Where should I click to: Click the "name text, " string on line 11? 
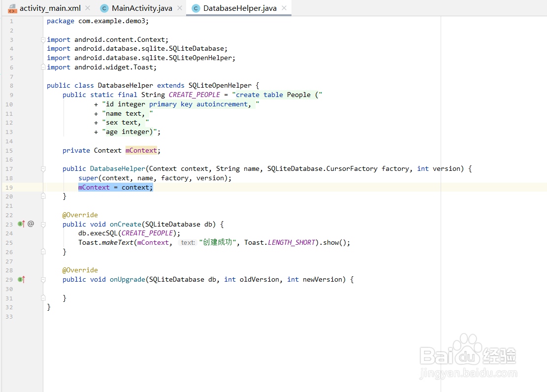(x=128, y=113)
